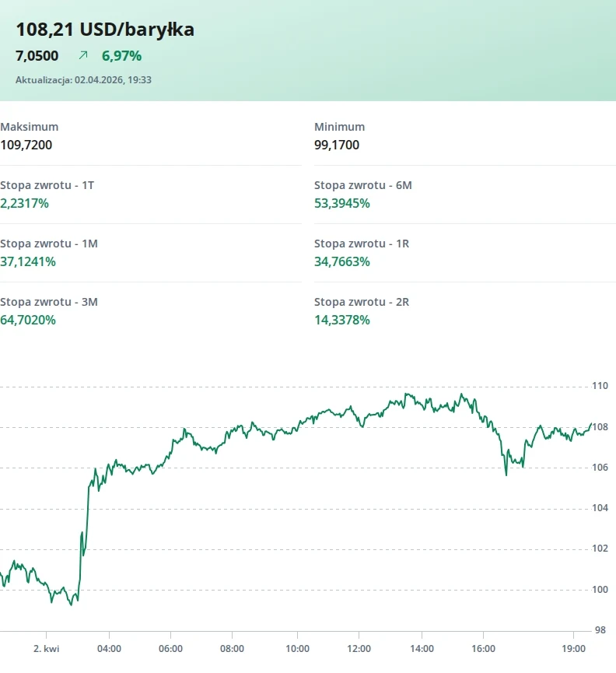Click the 110 price axis label
The height and width of the screenshot is (673, 616).
[600, 386]
